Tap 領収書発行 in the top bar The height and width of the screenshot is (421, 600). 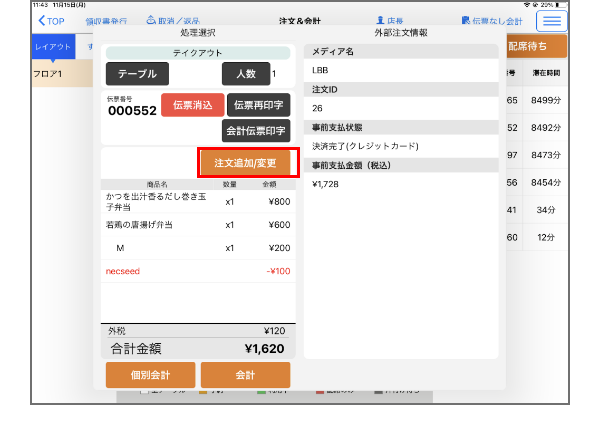pos(106,20)
